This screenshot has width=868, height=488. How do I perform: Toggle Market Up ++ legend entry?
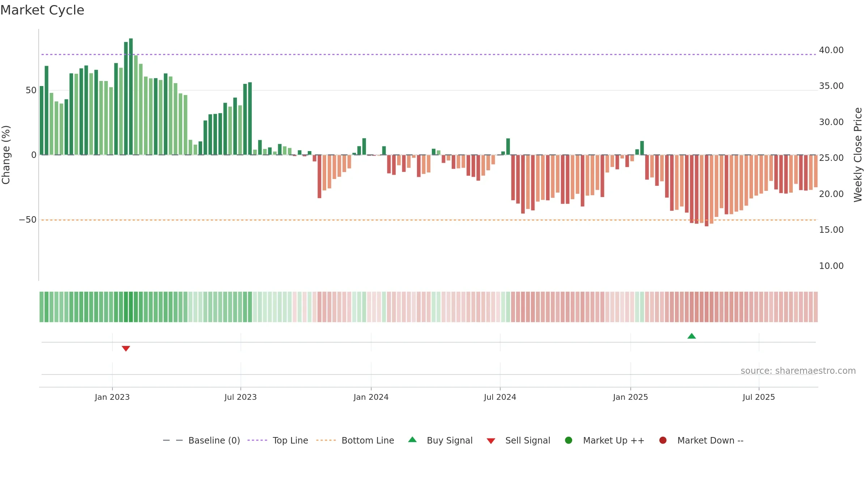(605, 440)
